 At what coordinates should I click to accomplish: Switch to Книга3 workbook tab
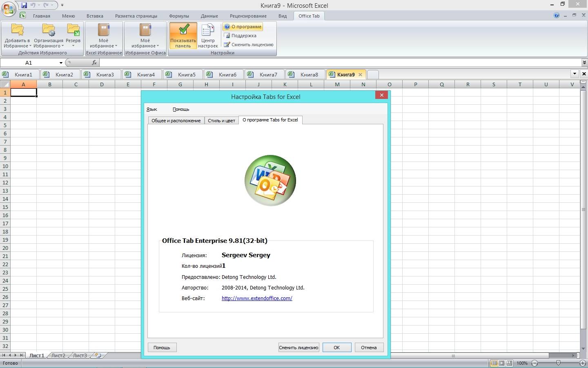(x=101, y=74)
